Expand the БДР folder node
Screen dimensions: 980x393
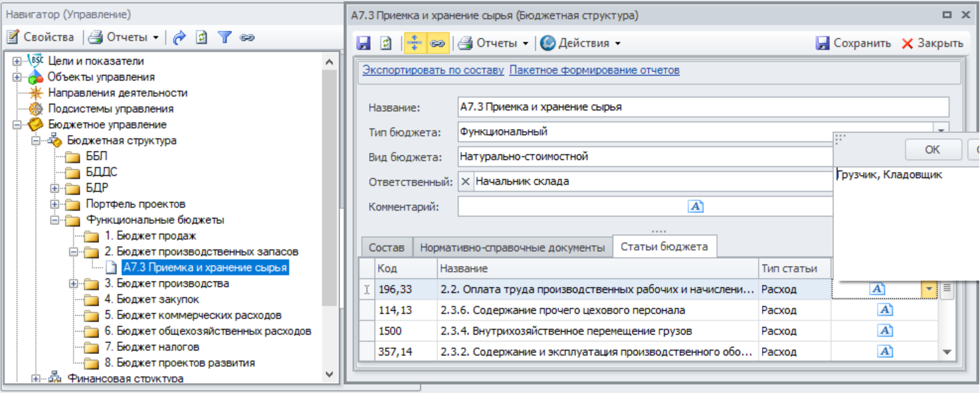56,188
